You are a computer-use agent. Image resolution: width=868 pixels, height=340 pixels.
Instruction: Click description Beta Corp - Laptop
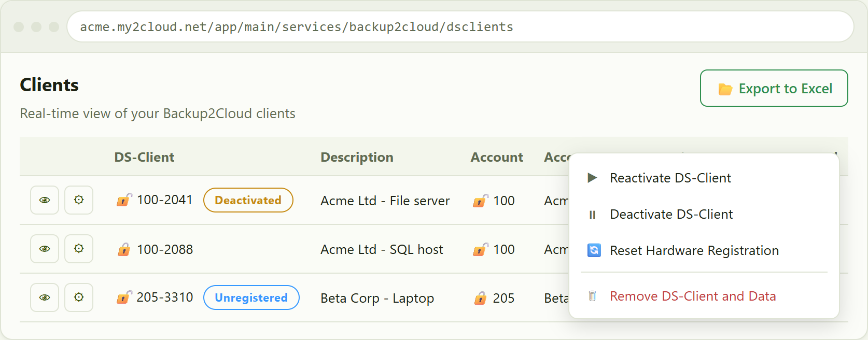[x=377, y=298]
